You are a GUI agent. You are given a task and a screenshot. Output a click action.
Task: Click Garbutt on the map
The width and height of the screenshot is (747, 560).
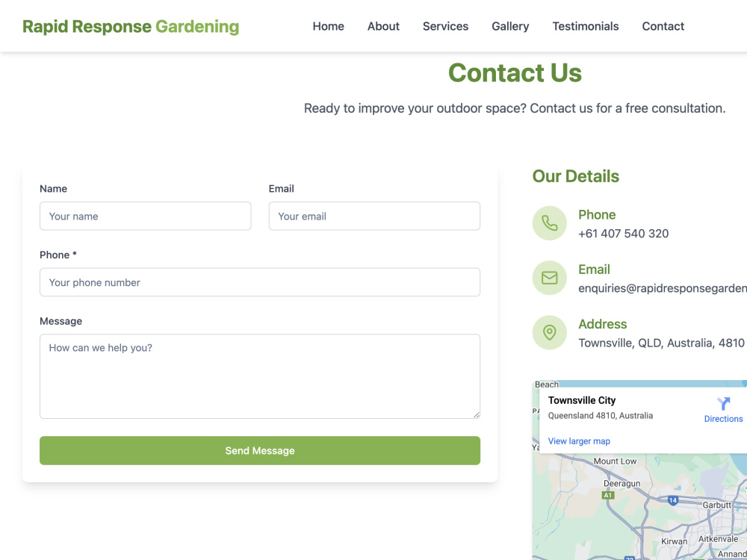[x=717, y=505]
